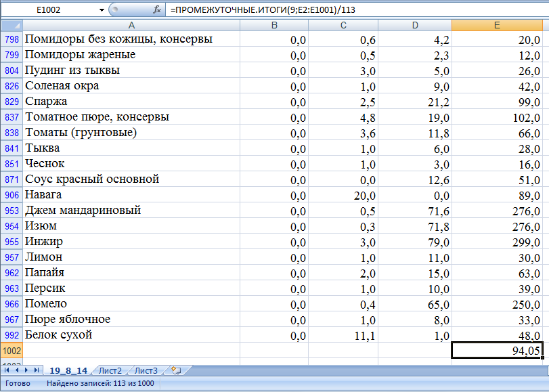The width and height of the screenshot is (549, 392).
Task: Click the result cell showing 94,05
Action: click(497, 350)
